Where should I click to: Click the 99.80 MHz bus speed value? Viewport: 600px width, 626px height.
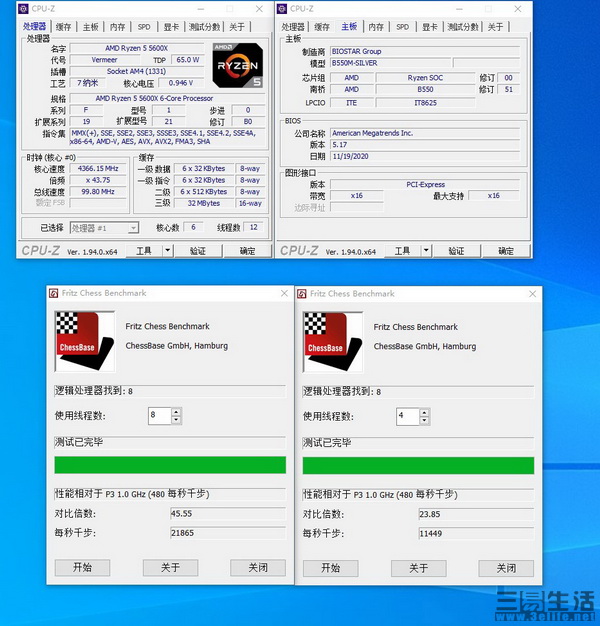[98, 192]
